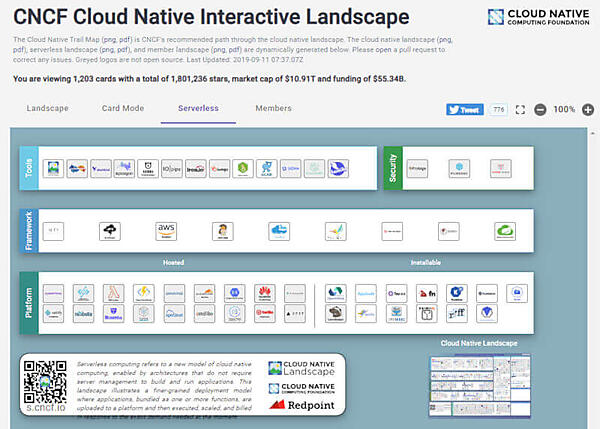Open the black cloud Architect framework card

coord(110,232)
